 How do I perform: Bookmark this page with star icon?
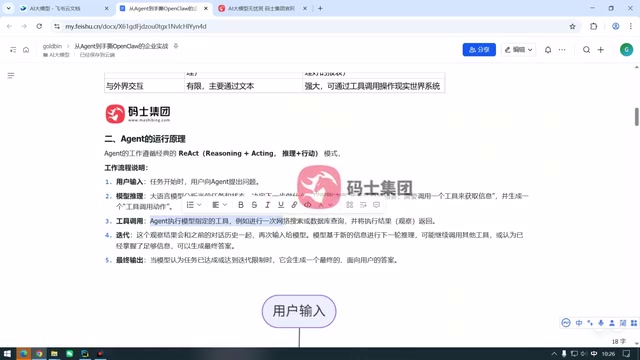click(572, 27)
